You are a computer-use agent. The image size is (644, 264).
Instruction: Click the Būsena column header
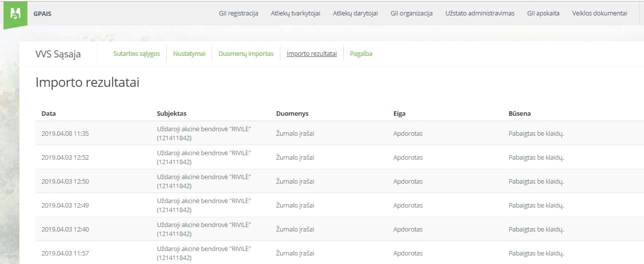tap(520, 113)
